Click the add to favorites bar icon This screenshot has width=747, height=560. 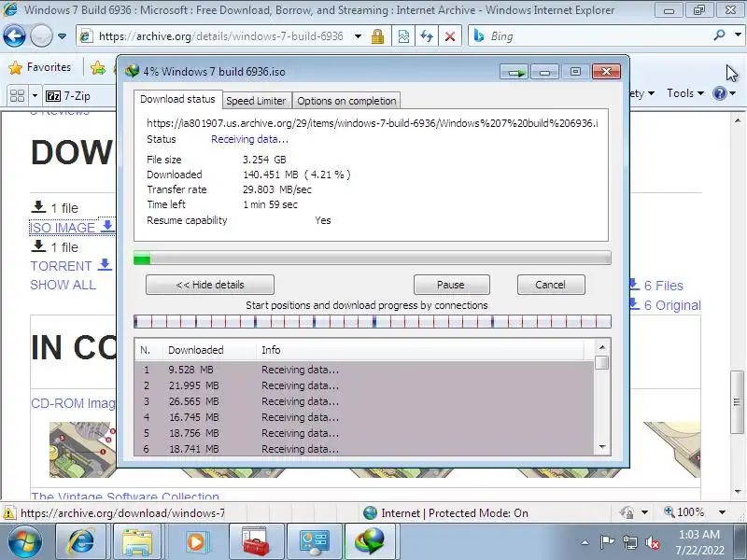(x=98, y=68)
